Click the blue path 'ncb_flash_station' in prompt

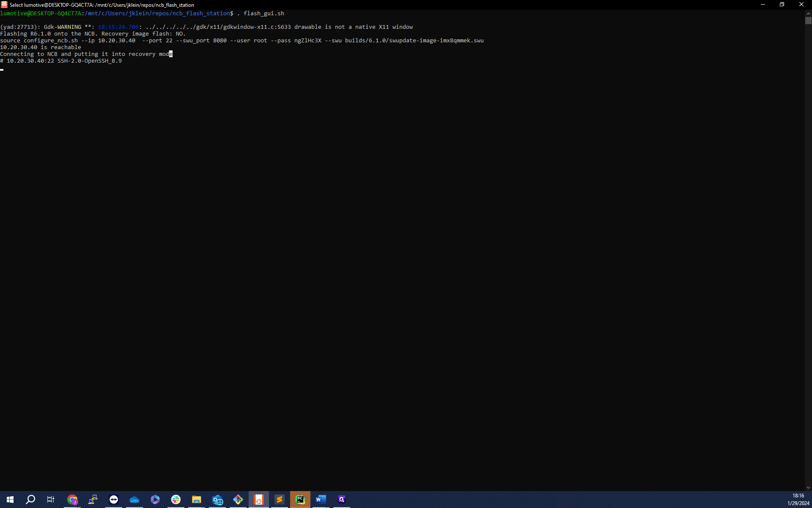[201, 14]
